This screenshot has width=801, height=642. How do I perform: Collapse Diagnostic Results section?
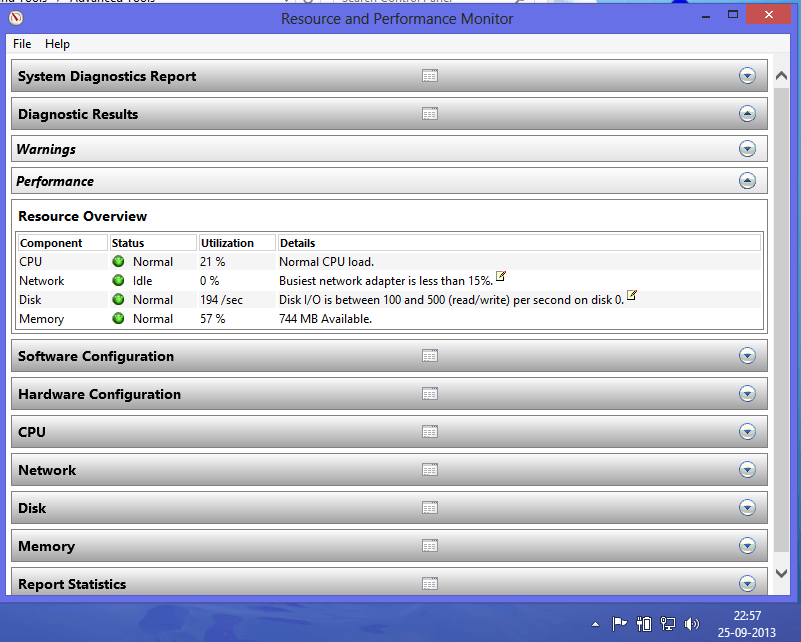click(x=747, y=113)
